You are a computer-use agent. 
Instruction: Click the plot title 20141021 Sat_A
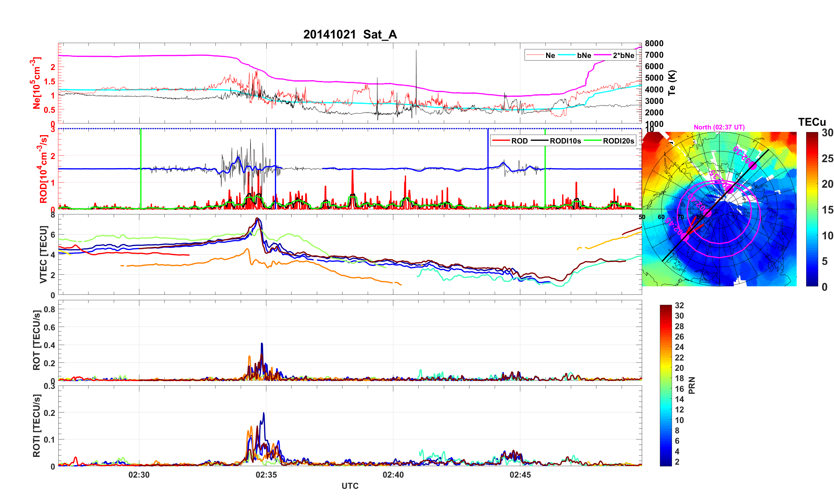[350, 34]
